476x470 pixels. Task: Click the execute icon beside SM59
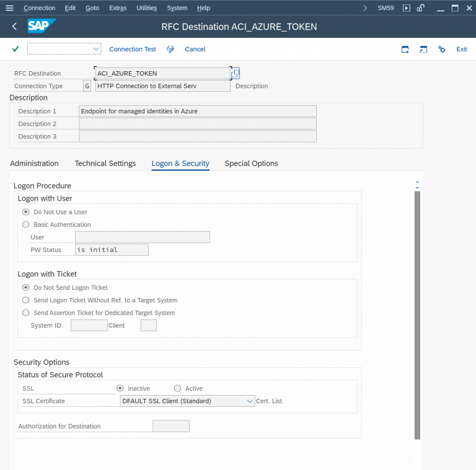[x=406, y=8]
